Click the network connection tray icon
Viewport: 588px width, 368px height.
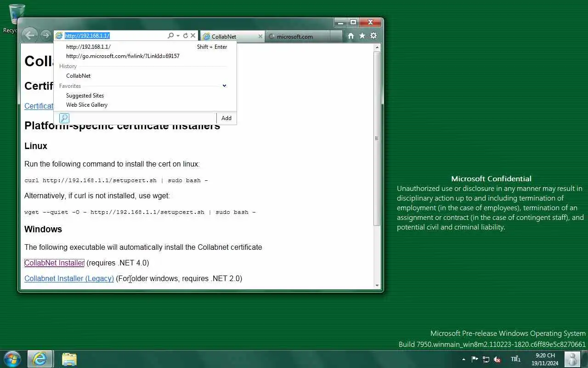click(486, 359)
